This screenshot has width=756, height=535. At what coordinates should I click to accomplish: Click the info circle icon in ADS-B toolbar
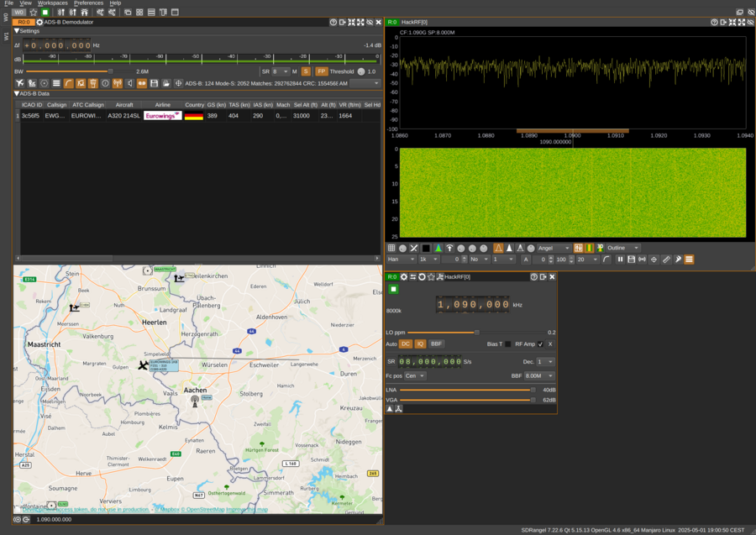105,83
